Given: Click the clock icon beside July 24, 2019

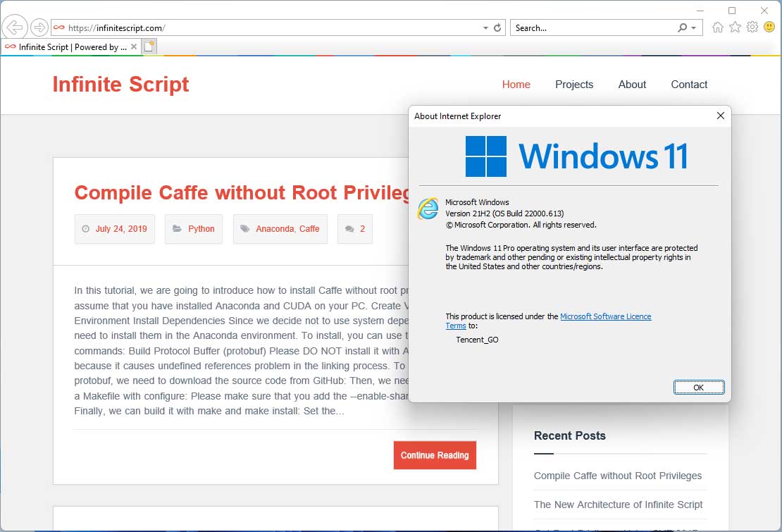Looking at the screenshot, I should pyautogui.click(x=85, y=229).
